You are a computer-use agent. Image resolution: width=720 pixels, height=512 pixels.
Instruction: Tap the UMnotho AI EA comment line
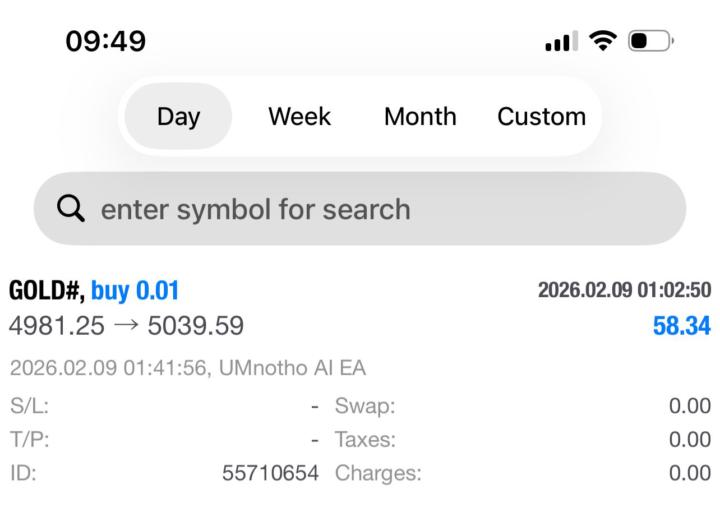187,368
